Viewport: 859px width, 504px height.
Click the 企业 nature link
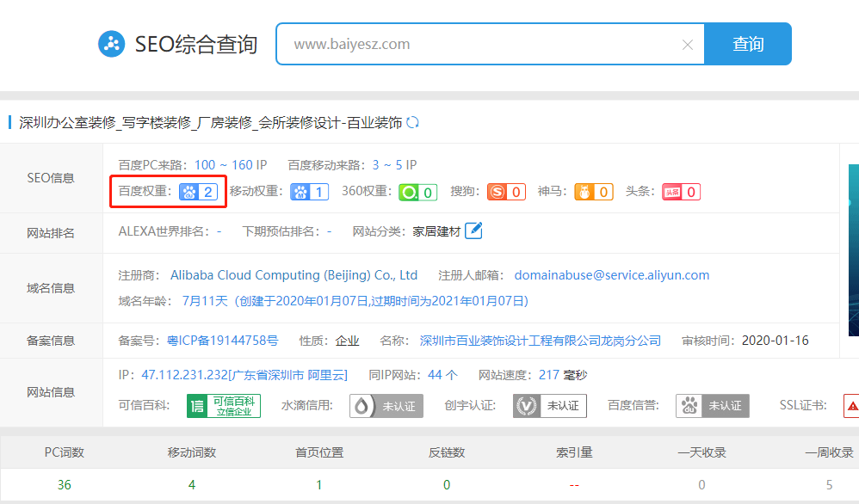(x=348, y=341)
